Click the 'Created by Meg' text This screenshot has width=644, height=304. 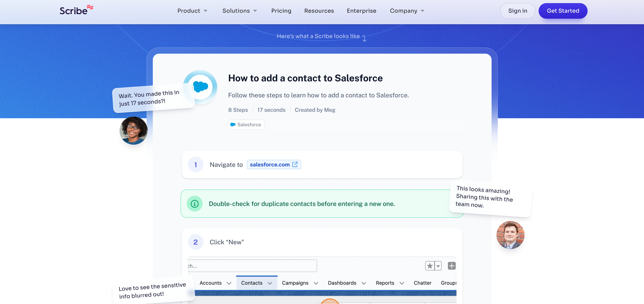[315, 110]
